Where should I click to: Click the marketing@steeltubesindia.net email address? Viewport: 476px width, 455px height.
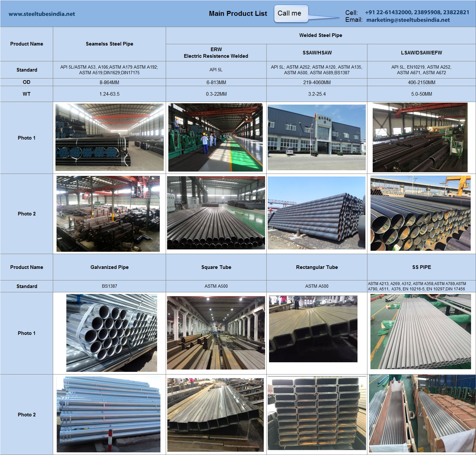click(408, 20)
